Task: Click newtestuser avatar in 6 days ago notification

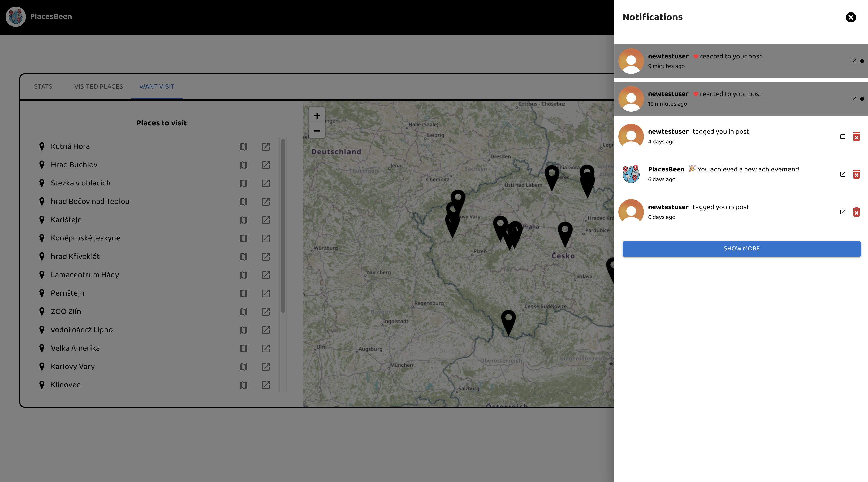Action: (631, 211)
